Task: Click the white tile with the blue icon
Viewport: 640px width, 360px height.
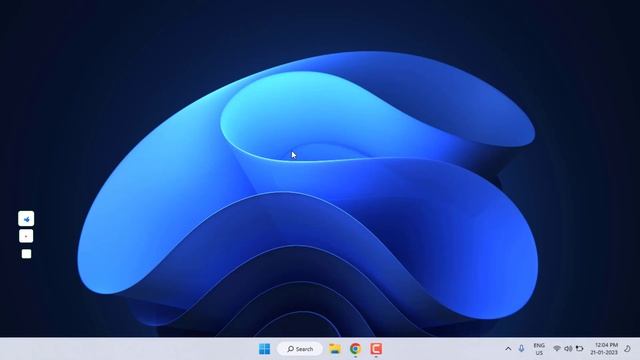Action: (26, 219)
